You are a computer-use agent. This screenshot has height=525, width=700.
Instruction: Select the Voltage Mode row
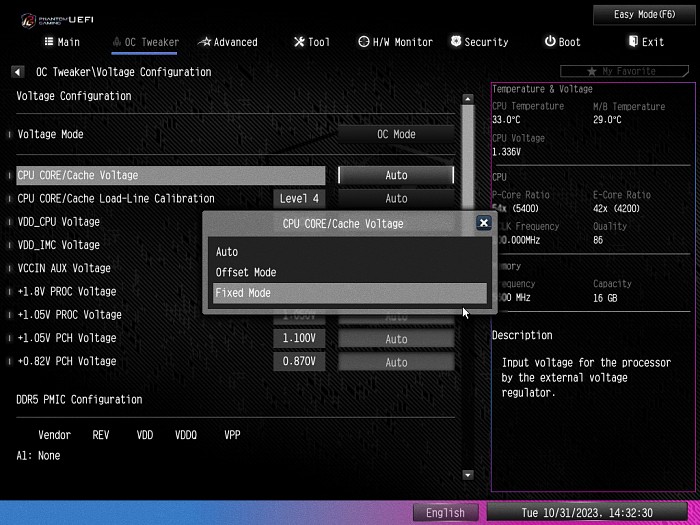click(171, 134)
